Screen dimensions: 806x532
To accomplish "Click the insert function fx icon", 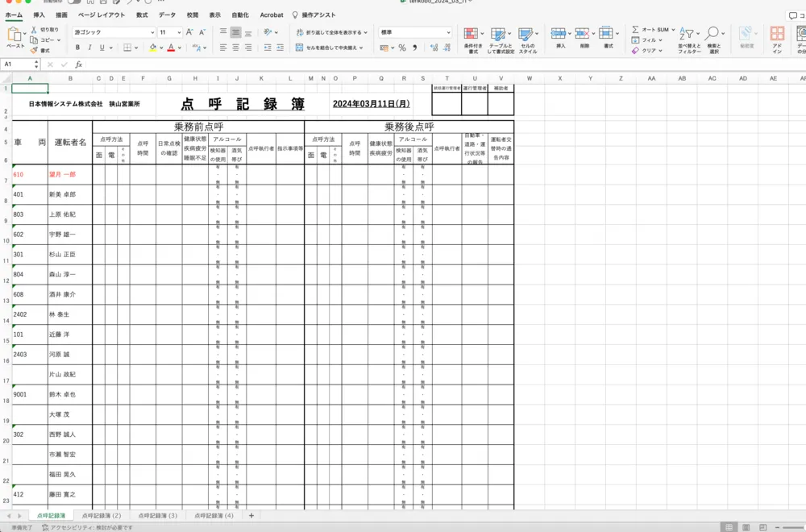I will pyautogui.click(x=78, y=64).
